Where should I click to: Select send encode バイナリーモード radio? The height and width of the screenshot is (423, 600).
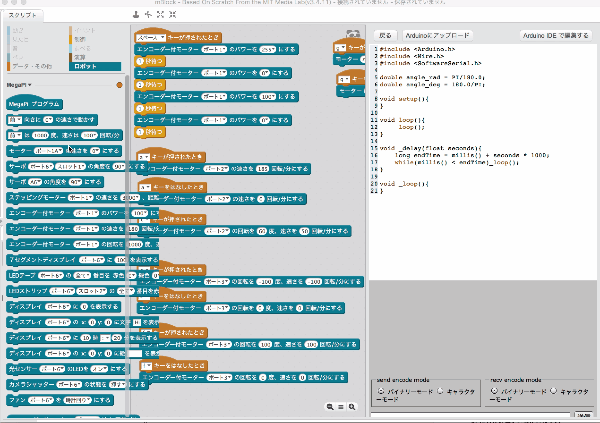pos(381,391)
